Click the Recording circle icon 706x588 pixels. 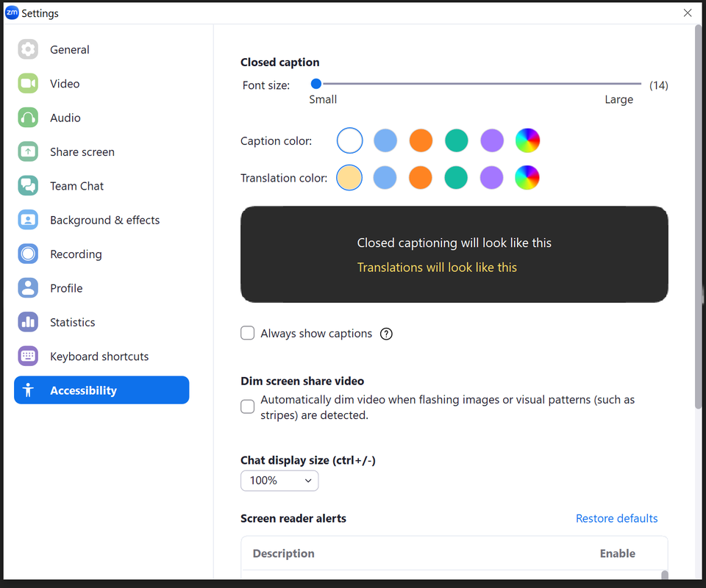(28, 254)
